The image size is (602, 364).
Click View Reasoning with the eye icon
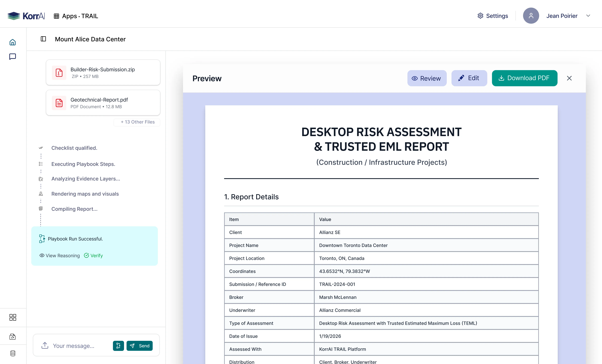[x=60, y=255]
